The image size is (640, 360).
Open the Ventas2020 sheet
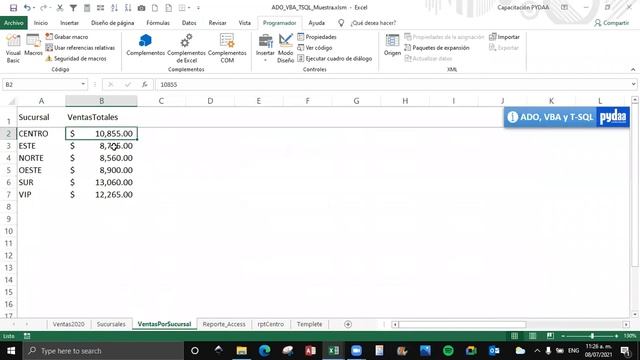[x=69, y=324]
